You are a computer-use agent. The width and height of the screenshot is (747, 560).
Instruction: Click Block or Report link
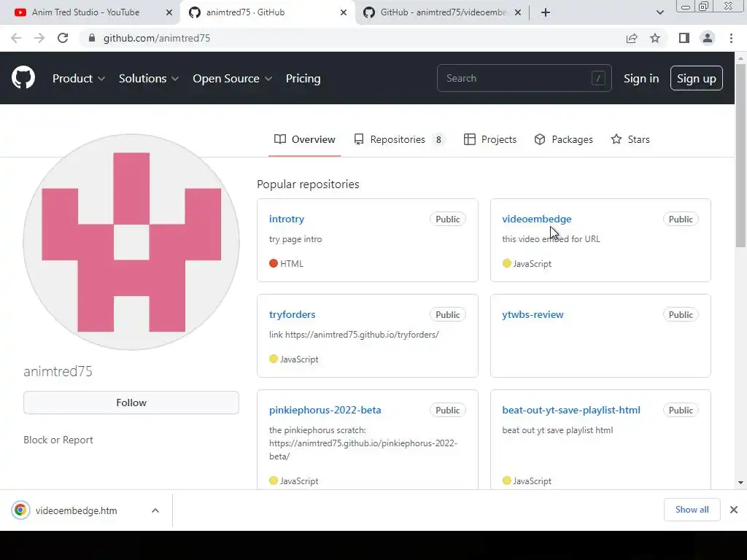pyautogui.click(x=58, y=440)
